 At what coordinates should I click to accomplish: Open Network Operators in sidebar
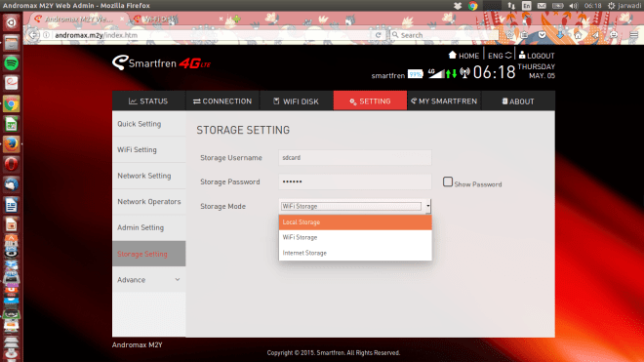149,201
